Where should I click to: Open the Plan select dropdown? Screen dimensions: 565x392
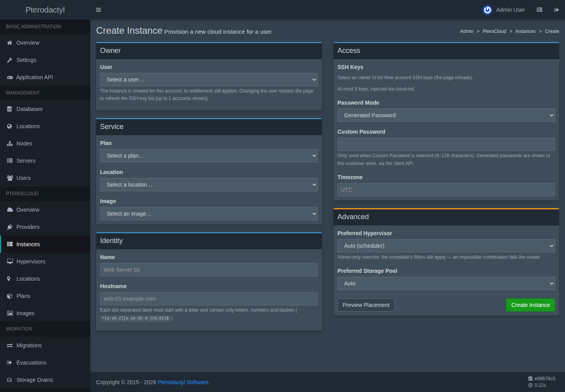point(209,156)
